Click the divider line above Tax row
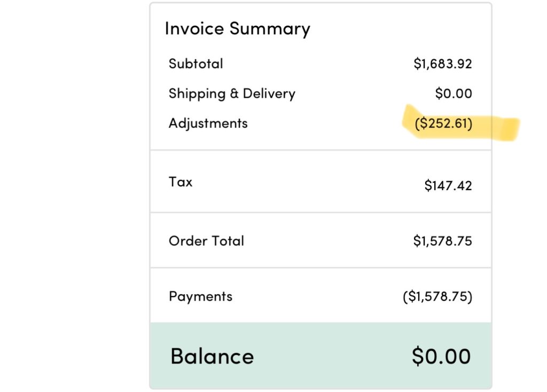Image resolution: width=547 pixels, height=392 pixels. [321, 150]
